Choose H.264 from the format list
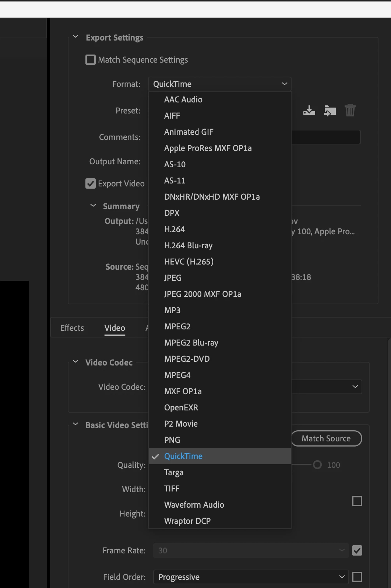Viewport: 391px width, 588px height. 220,229
